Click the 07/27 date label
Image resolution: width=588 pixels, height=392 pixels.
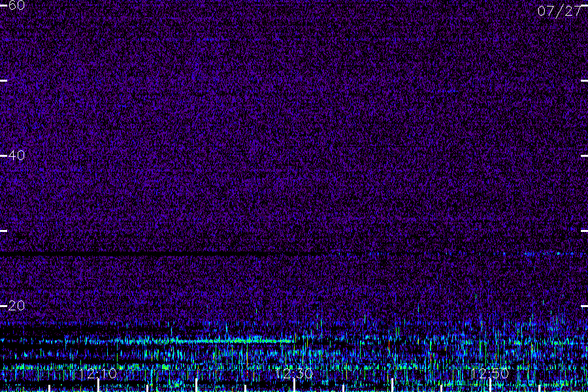tap(559, 11)
